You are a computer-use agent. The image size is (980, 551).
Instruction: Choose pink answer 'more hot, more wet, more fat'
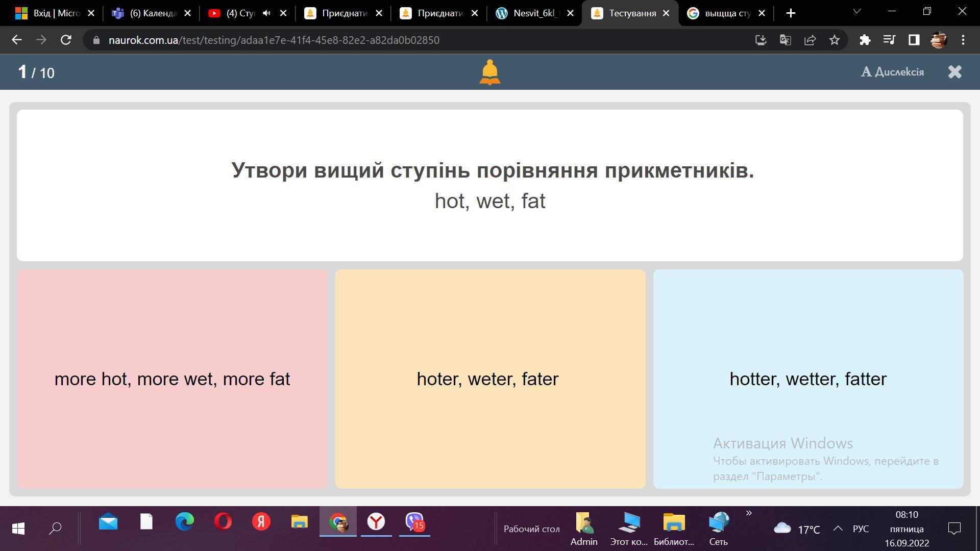(172, 379)
